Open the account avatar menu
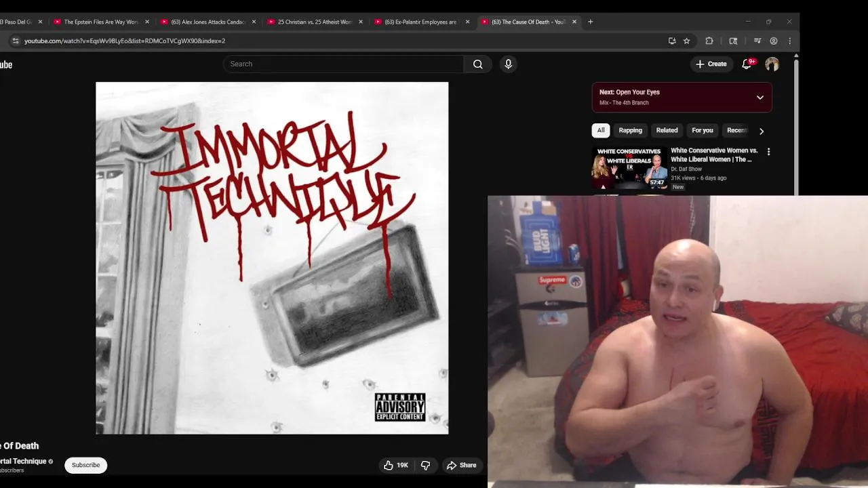The height and width of the screenshot is (488, 868). [772, 64]
